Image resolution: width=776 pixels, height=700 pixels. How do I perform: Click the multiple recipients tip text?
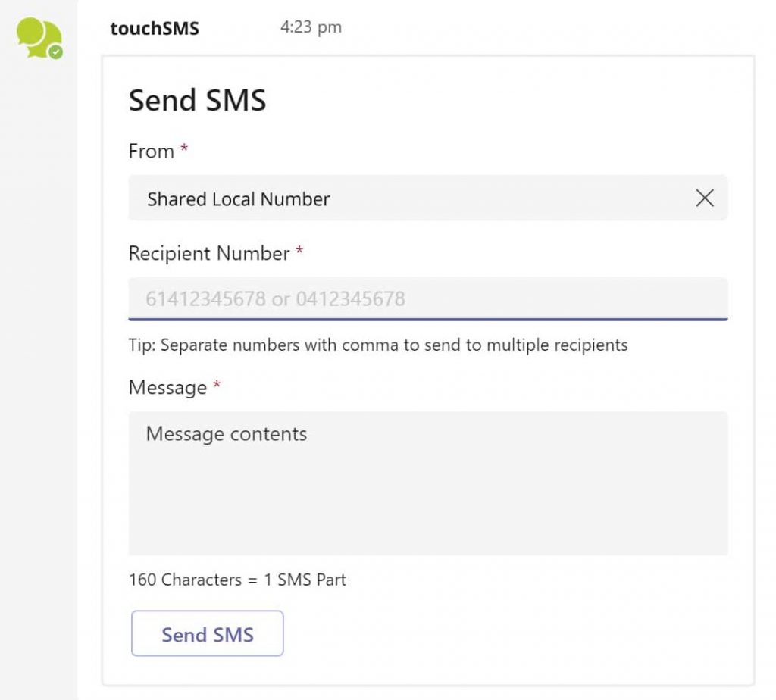point(377,345)
